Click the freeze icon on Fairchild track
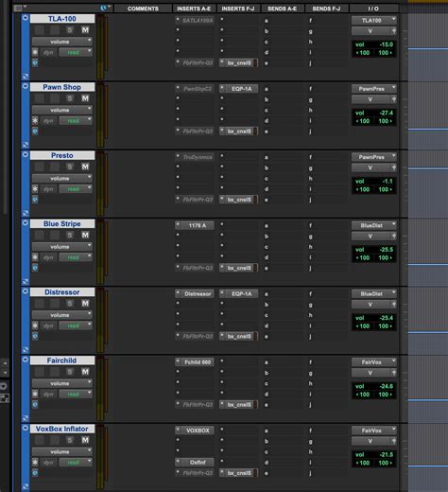This screenshot has width=448, height=492. [35, 394]
